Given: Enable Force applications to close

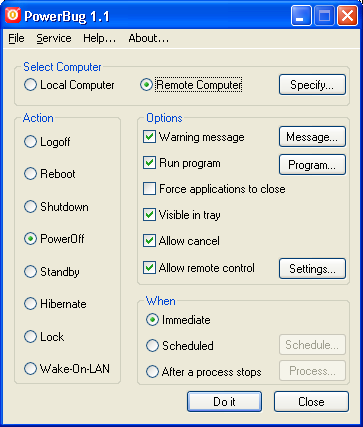Looking at the screenshot, I should (x=149, y=189).
